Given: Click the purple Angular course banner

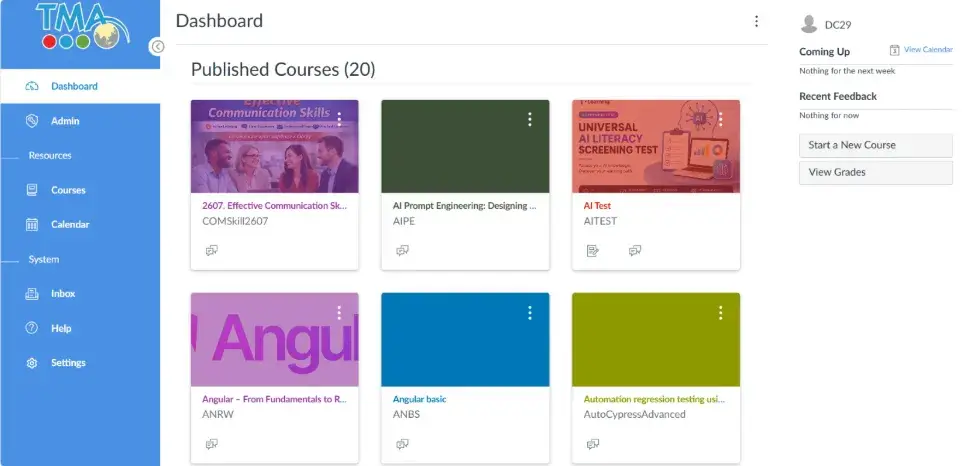Looking at the screenshot, I should pyautogui.click(x=275, y=340).
